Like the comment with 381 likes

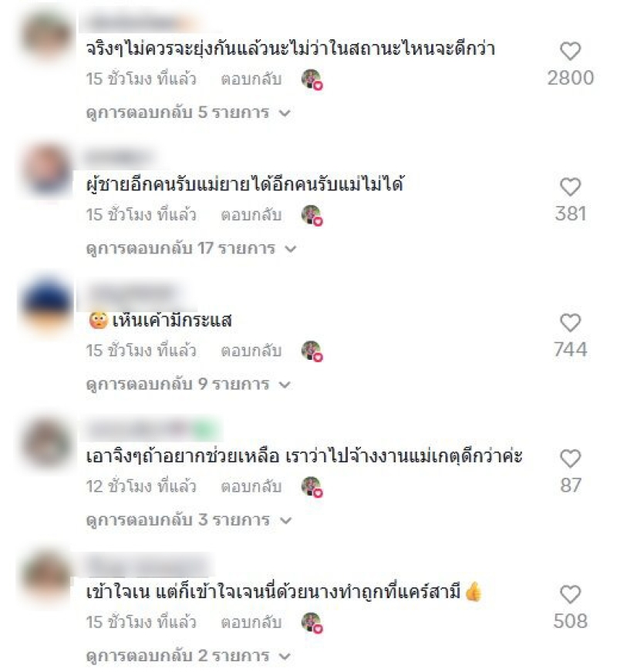[570, 187]
